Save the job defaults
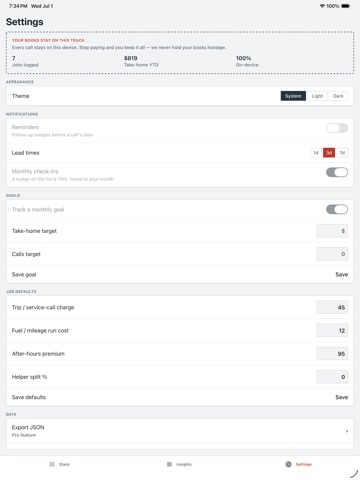The image size is (360, 480). pos(342,397)
